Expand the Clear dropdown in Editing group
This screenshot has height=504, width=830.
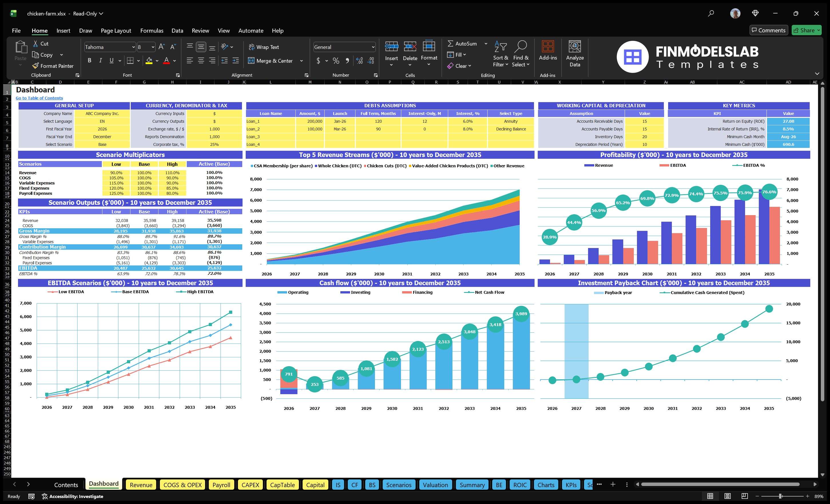coord(470,66)
